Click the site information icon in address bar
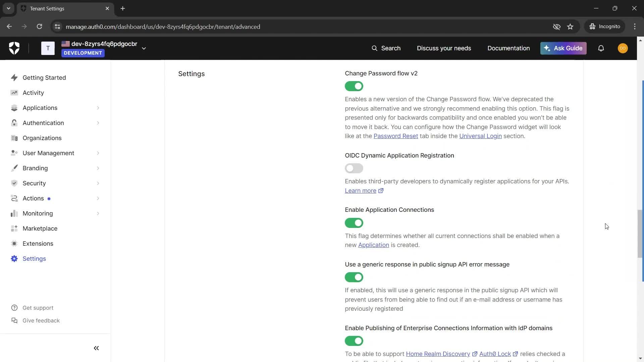 tap(57, 26)
